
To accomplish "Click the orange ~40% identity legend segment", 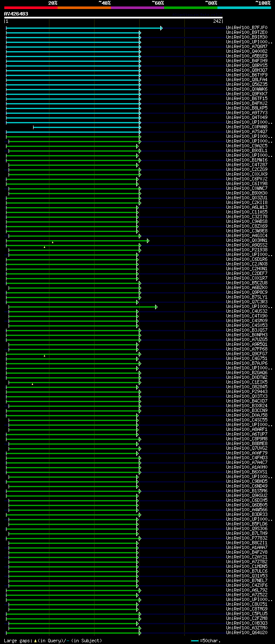I will (x=84, y=7).
